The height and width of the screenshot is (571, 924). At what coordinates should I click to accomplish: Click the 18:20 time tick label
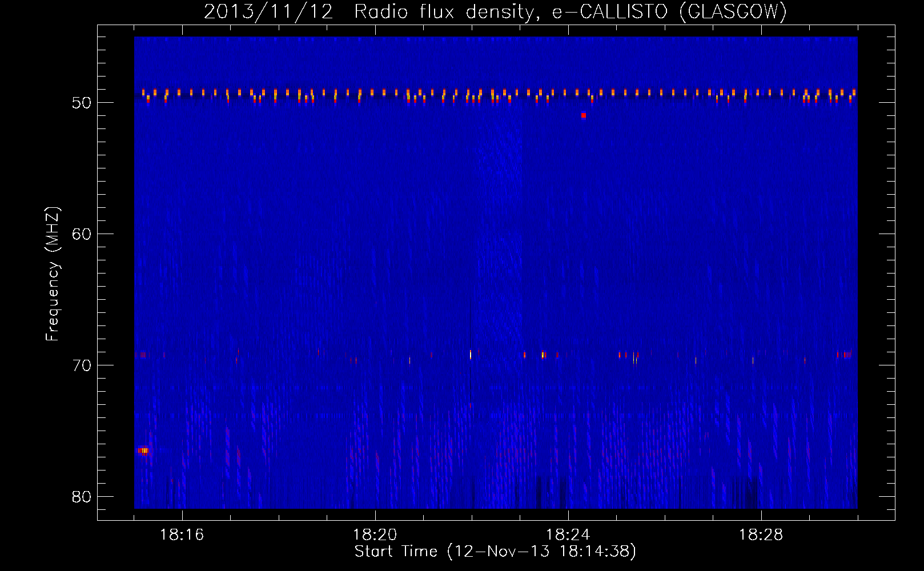click(x=375, y=535)
